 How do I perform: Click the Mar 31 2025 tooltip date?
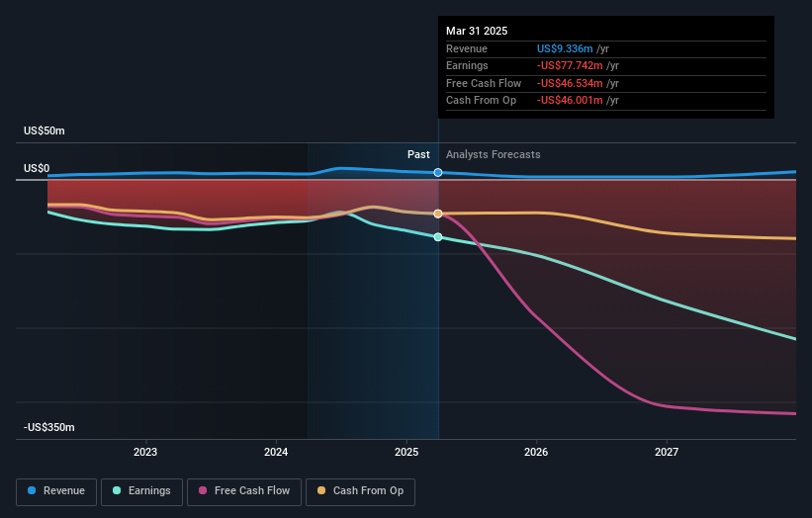point(477,31)
